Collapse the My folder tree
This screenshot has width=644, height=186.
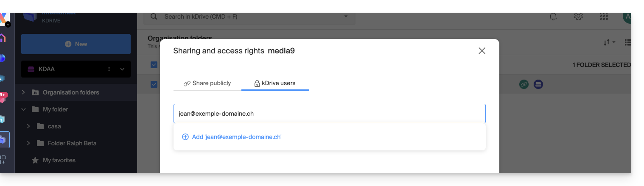(24, 109)
